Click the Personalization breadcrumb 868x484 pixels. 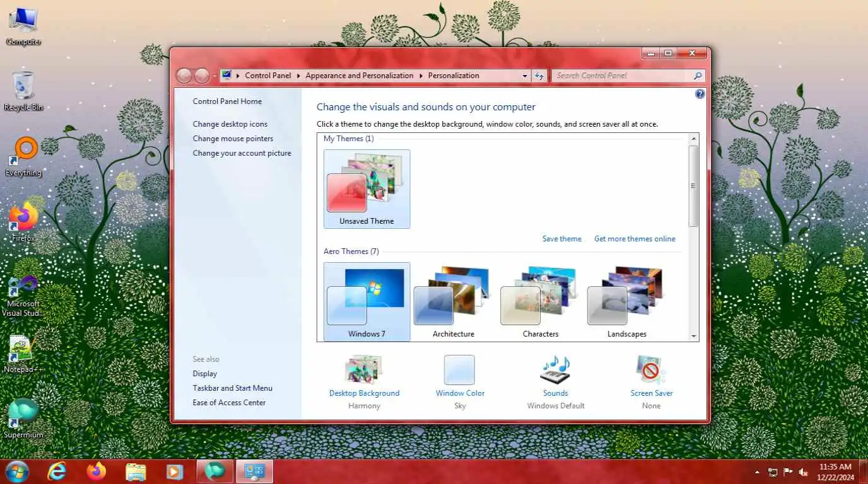click(454, 76)
